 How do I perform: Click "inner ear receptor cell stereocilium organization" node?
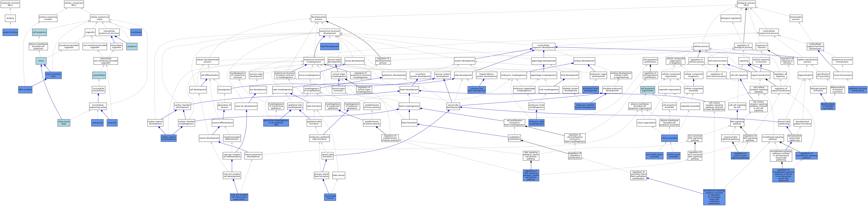coord(239,197)
